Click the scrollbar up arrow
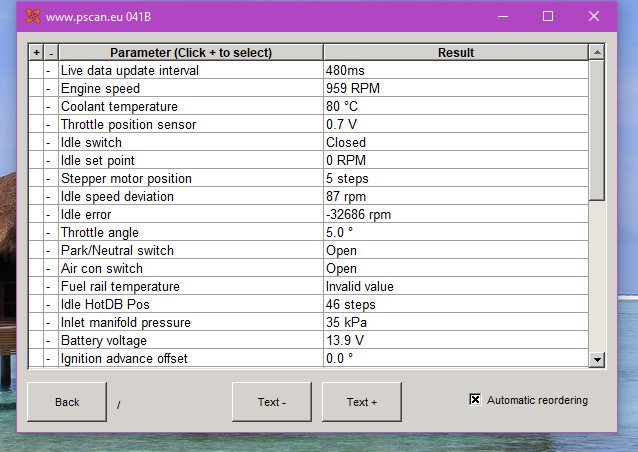Screen dimensions: 638x452 coord(596,52)
